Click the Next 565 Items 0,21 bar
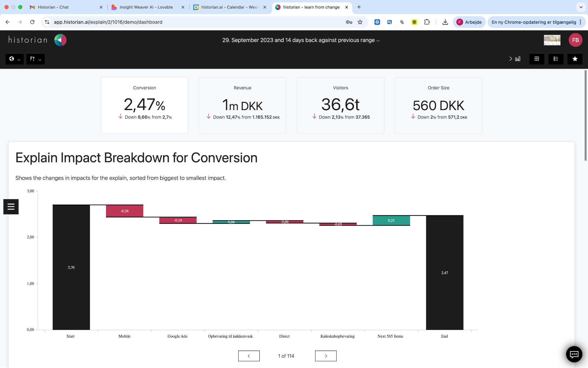The width and height of the screenshot is (588, 368). [x=391, y=220]
